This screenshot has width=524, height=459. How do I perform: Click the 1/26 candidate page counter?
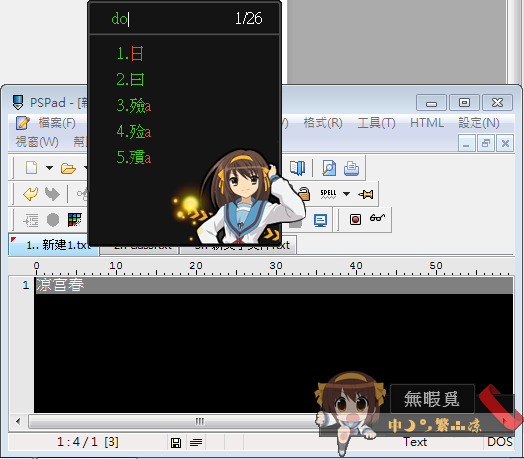(249, 18)
